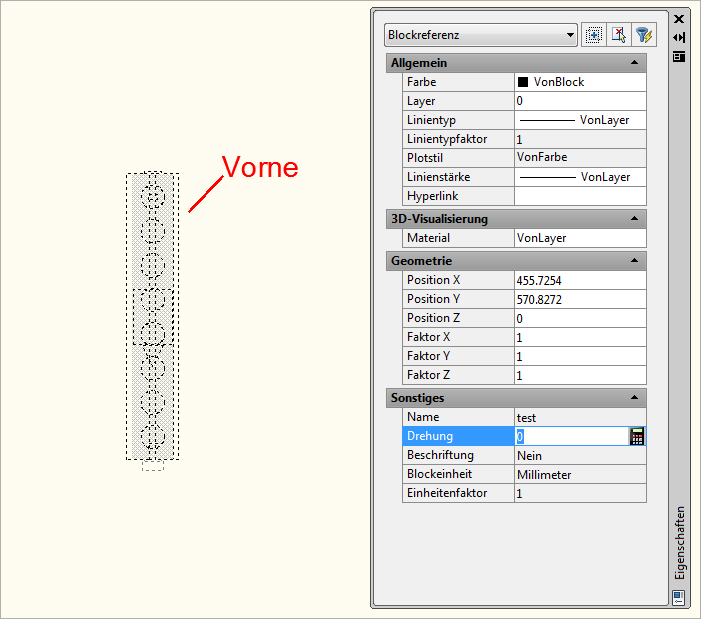The width and height of the screenshot is (701, 619).
Task: Open the Blockreferenz object type dropdown
Action: [x=481, y=35]
